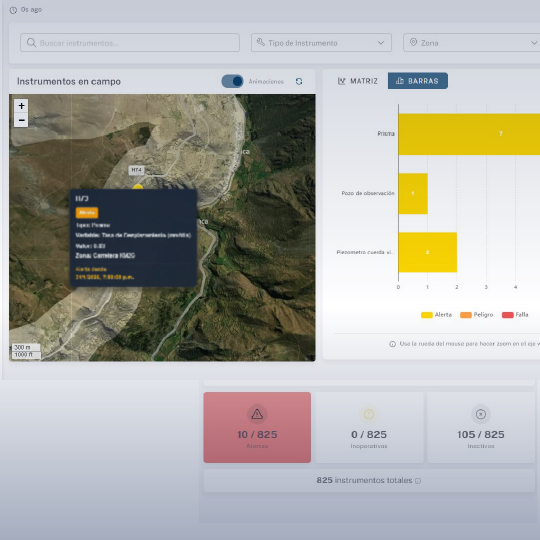Switch to the MATRIZ tab
The image size is (540, 540).
tap(358, 81)
